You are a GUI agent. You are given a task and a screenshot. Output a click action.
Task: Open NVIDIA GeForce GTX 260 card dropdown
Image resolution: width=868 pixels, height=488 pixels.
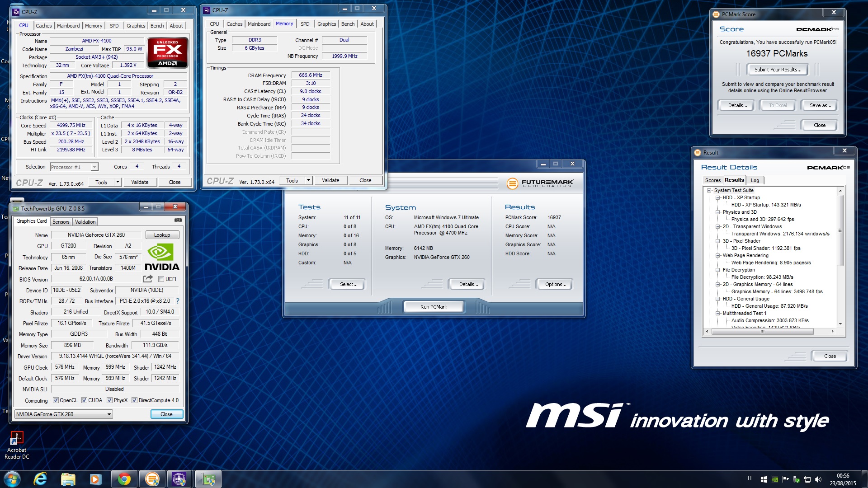[x=64, y=414]
